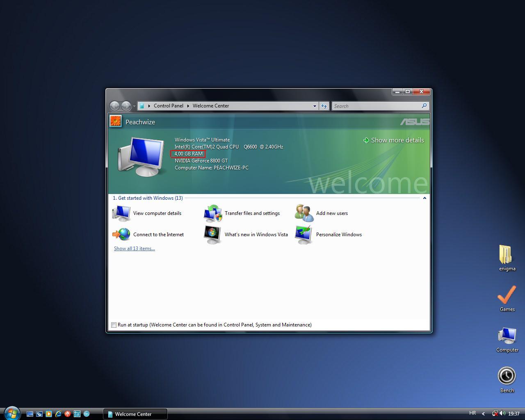The height and width of the screenshot is (420, 525).
Task: Click the 4,00 GB RAM text
Action: (x=189, y=154)
